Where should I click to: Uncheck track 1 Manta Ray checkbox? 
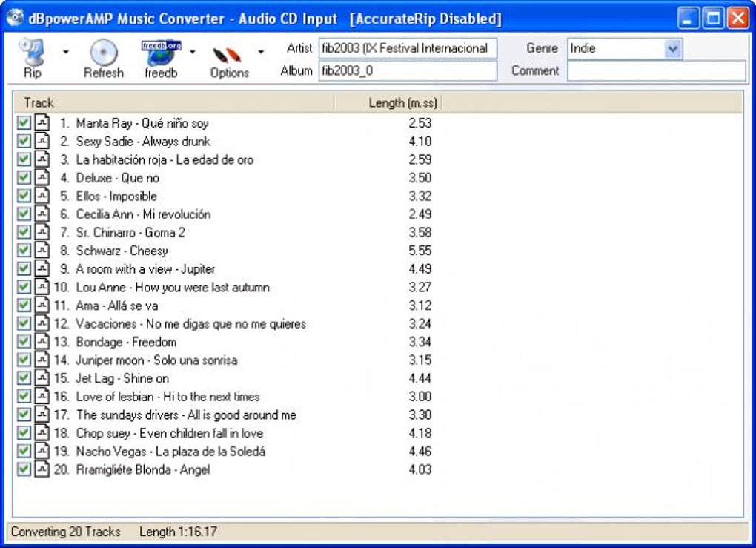pyautogui.click(x=24, y=122)
